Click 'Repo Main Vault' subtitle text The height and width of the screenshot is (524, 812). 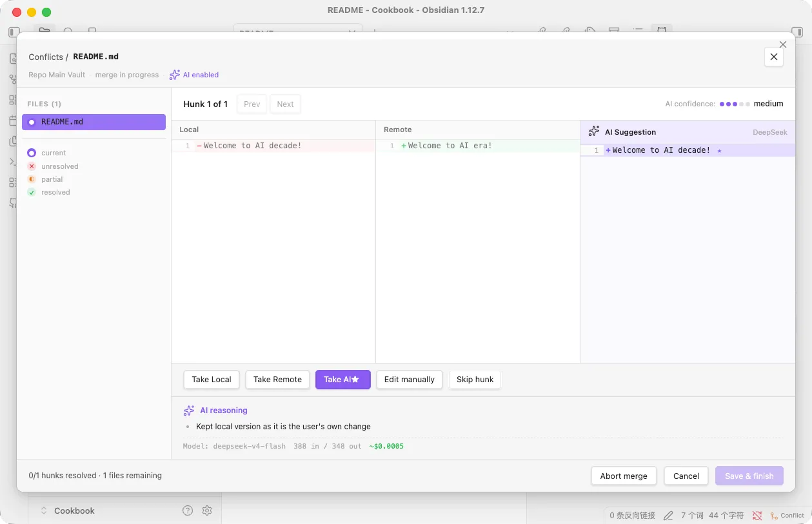click(x=57, y=75)
